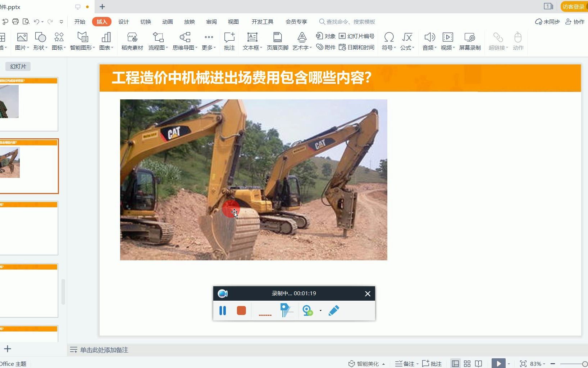Select the first slide thumbnail
588x368 pixels.
coord(29,104)
